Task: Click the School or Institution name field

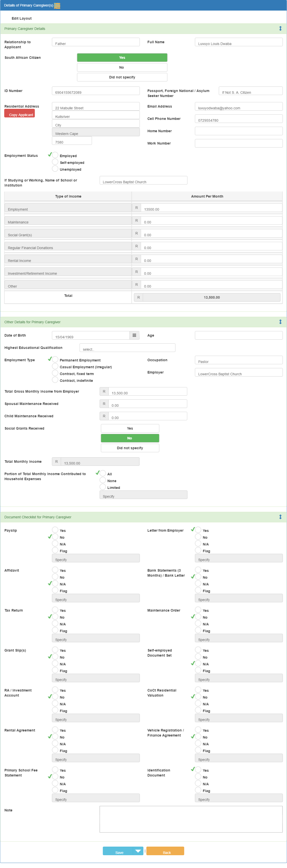Action: tap(143, 180)
